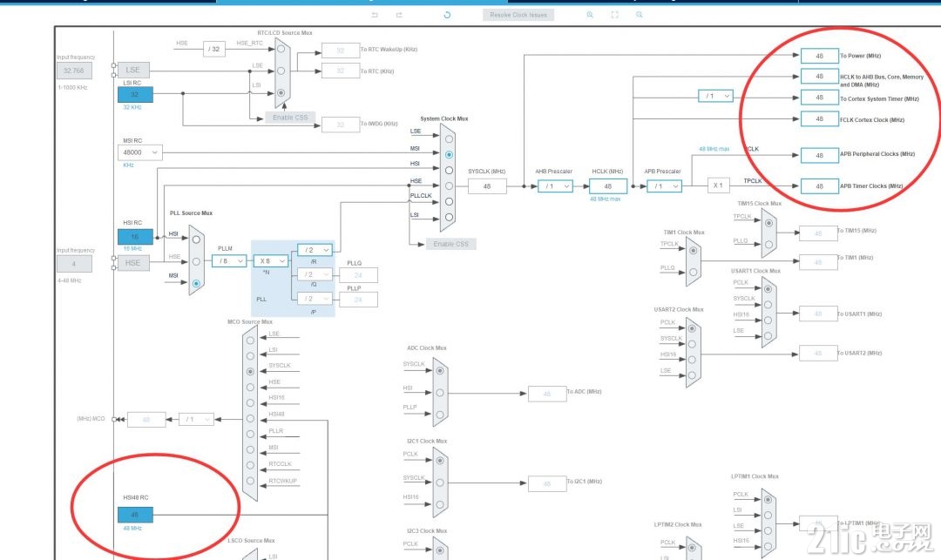Viewport: 941px width, 560px height.
Task: Click the HCLK (MHz) value field
Action: coord(608,186)
